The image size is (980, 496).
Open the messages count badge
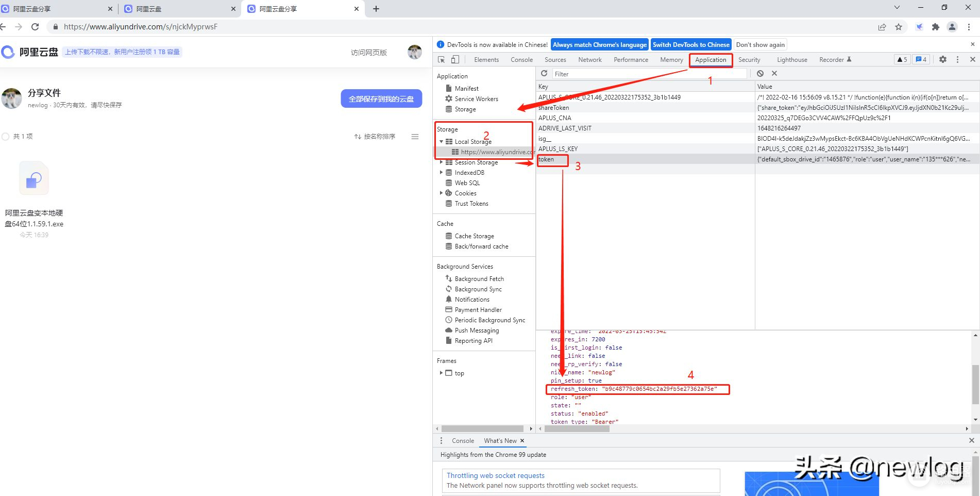921,59
